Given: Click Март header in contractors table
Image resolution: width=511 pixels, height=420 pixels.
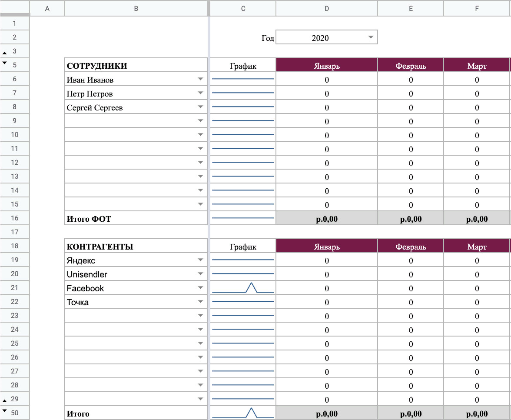Looking at the screenshot, I should pos(477,246).
